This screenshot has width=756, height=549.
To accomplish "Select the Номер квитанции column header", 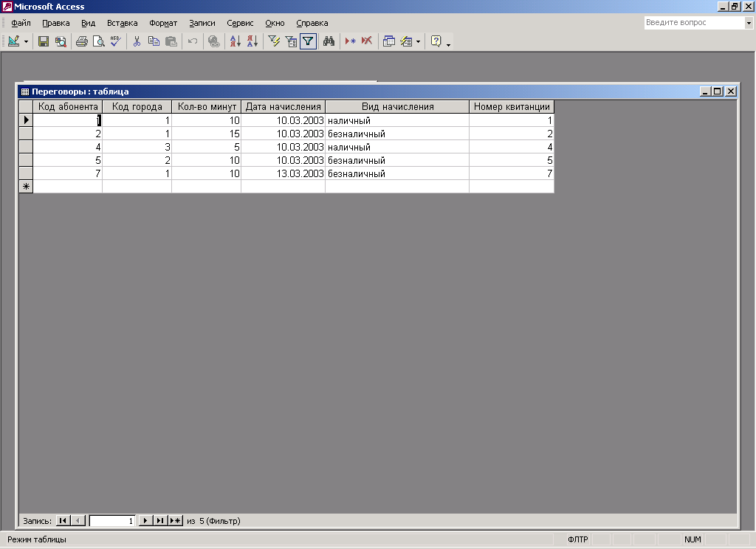I will [x=512, y=106].
